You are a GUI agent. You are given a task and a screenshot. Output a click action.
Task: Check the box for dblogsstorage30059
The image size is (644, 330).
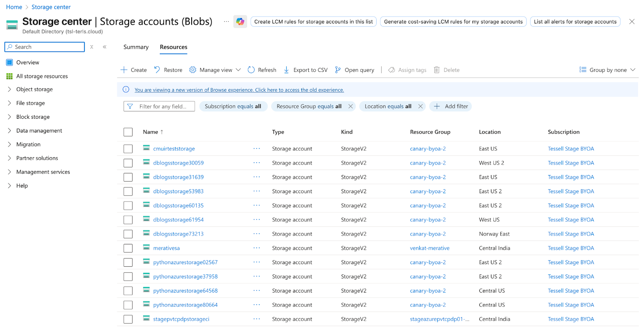click(128, 163)
